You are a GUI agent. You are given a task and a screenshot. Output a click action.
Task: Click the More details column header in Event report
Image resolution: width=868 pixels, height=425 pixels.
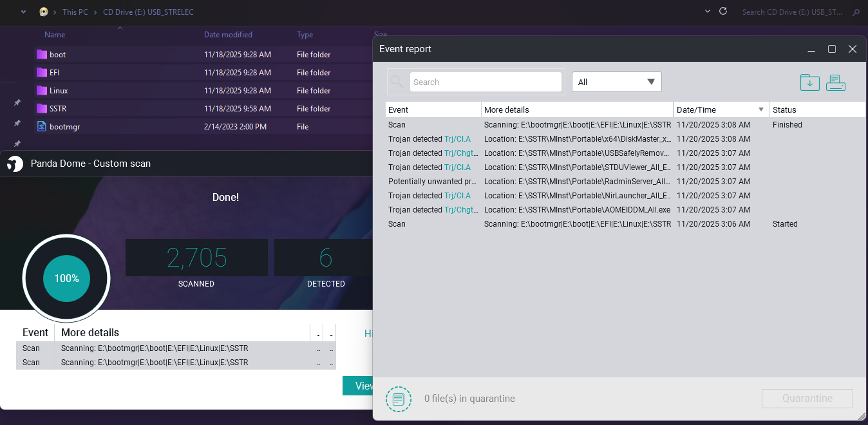pyautogui.click(x=578, y=109)
